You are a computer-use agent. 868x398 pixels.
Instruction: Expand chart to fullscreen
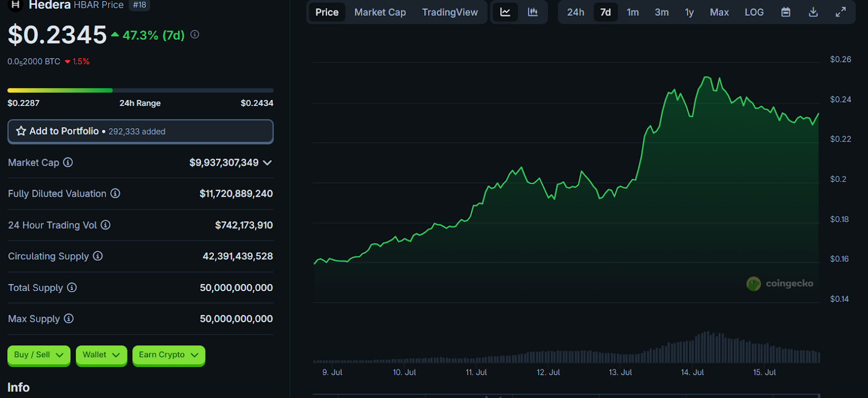point(840,12)
